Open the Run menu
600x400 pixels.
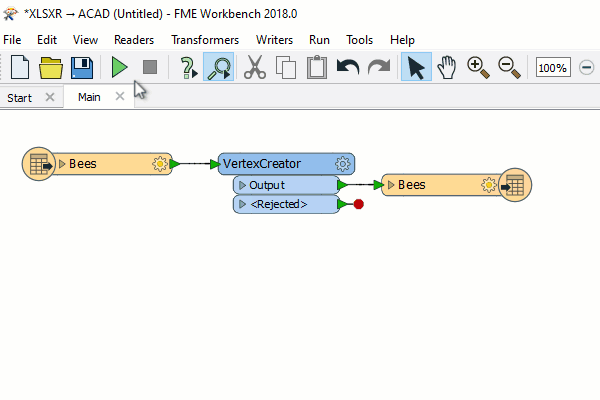pyautogui.click(x=320, y=40)
